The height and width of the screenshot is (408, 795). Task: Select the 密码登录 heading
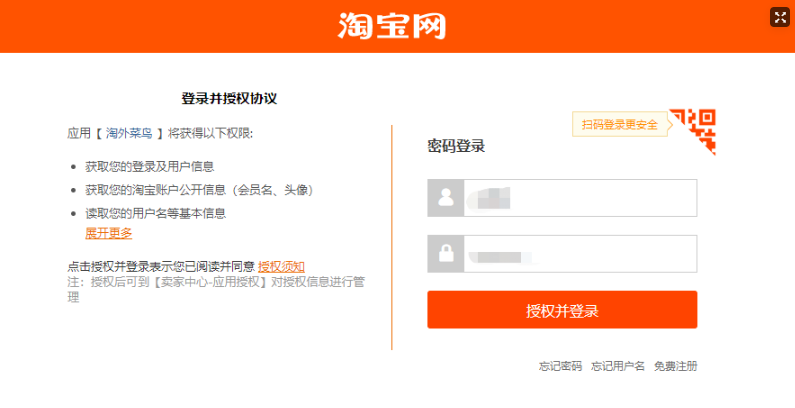point(456,146)
